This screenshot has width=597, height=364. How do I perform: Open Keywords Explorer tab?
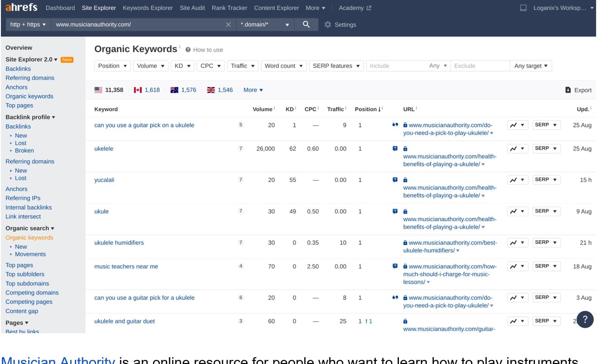point(148,8)
